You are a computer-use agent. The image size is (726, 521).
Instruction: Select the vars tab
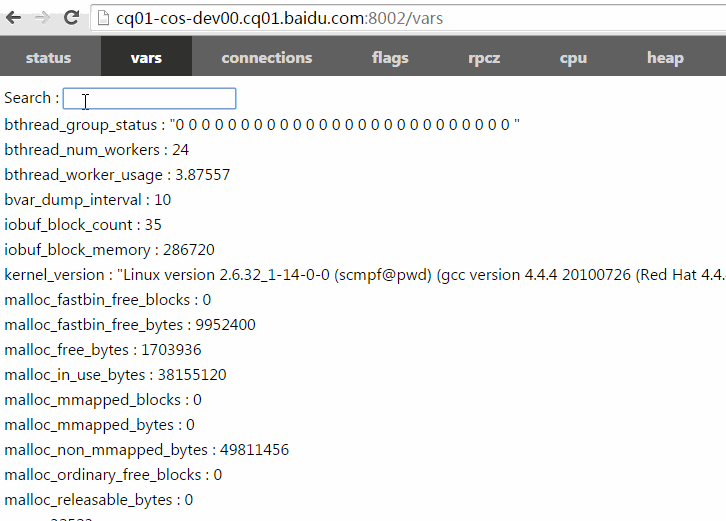pyautogui.click(x=146, y=58)
